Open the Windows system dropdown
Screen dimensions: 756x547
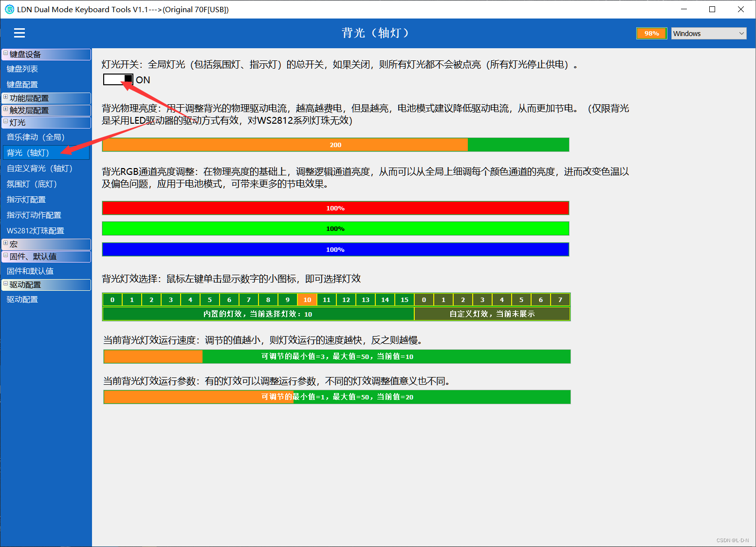click(709, 33)
